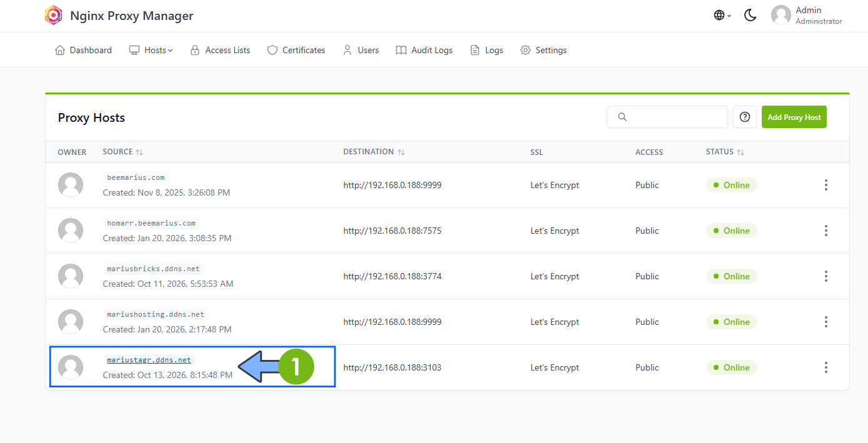Open actions menu for mariusbricks.ddns.net row
Viewport: 868px width, 443px height.
826,276
